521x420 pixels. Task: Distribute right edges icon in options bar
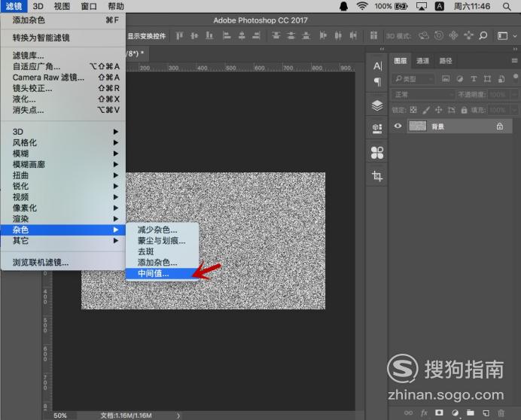tap(353, 35)
